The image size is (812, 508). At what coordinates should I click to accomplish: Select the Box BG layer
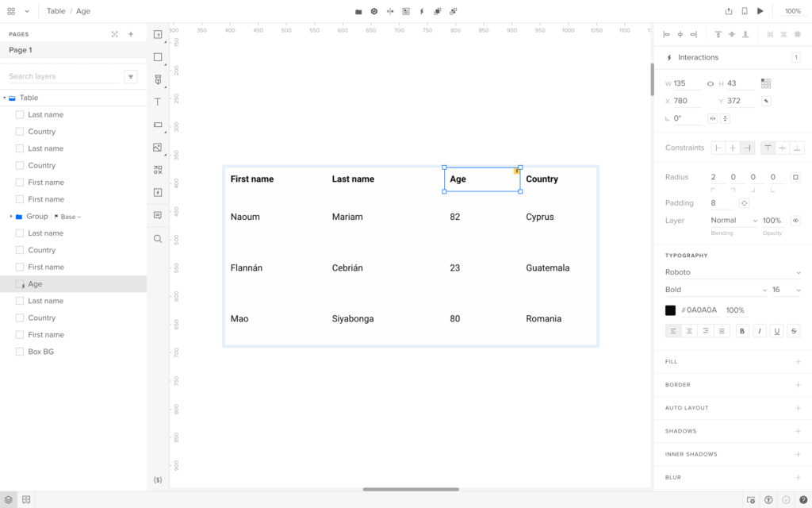coord(40,352)
